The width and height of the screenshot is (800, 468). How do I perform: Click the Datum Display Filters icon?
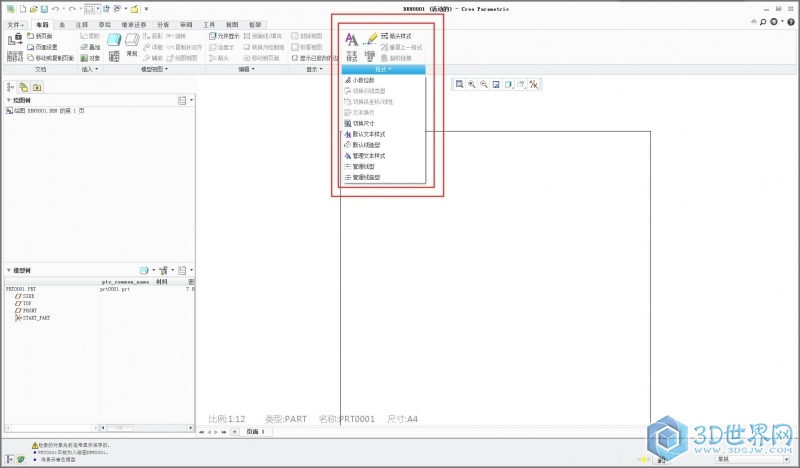[534, 84]
